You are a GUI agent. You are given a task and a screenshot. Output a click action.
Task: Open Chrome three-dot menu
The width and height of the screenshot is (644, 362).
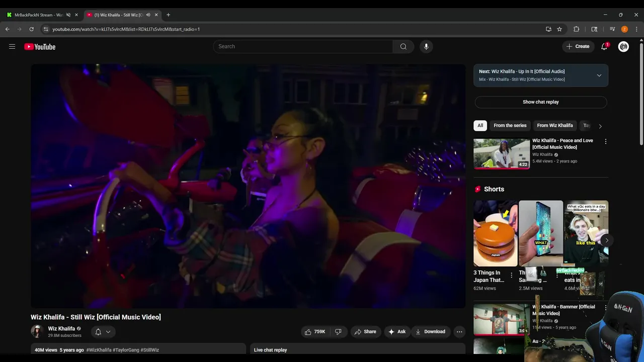[x=636, y=29]
